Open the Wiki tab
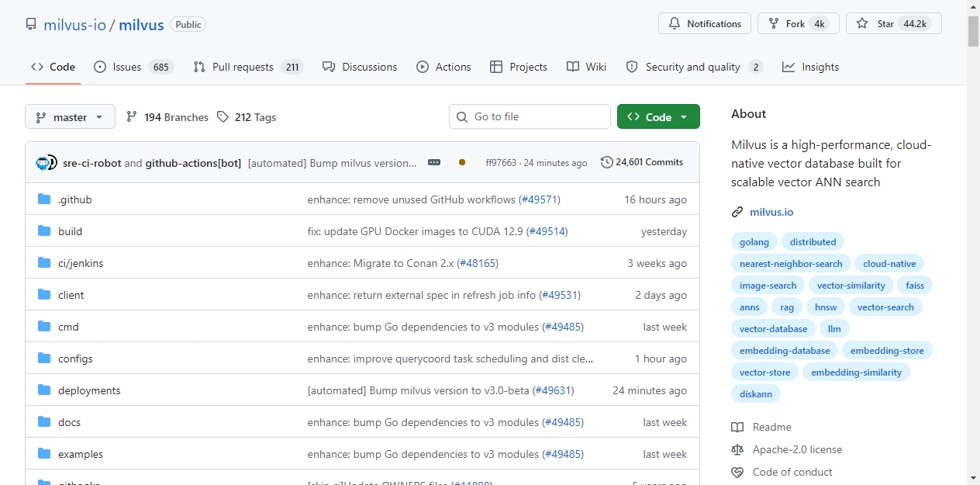Image resolution: width=980 pixels, height=485 pixels. click(587, 67)
